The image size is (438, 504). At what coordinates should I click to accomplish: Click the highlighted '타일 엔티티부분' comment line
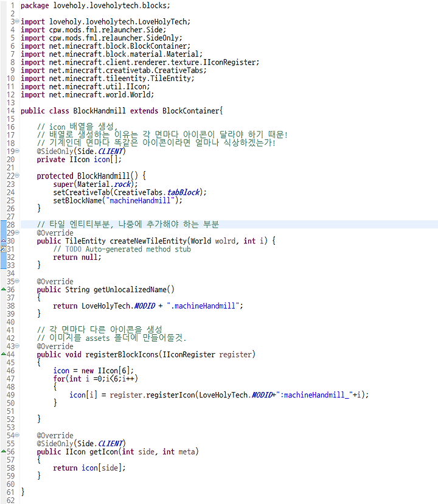[x=128, y=224]
